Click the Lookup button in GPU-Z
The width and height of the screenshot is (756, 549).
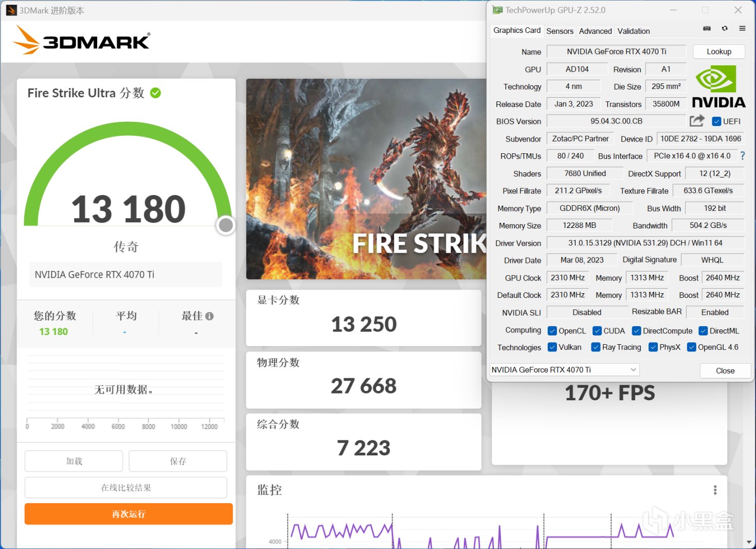[x=719, y=51]
